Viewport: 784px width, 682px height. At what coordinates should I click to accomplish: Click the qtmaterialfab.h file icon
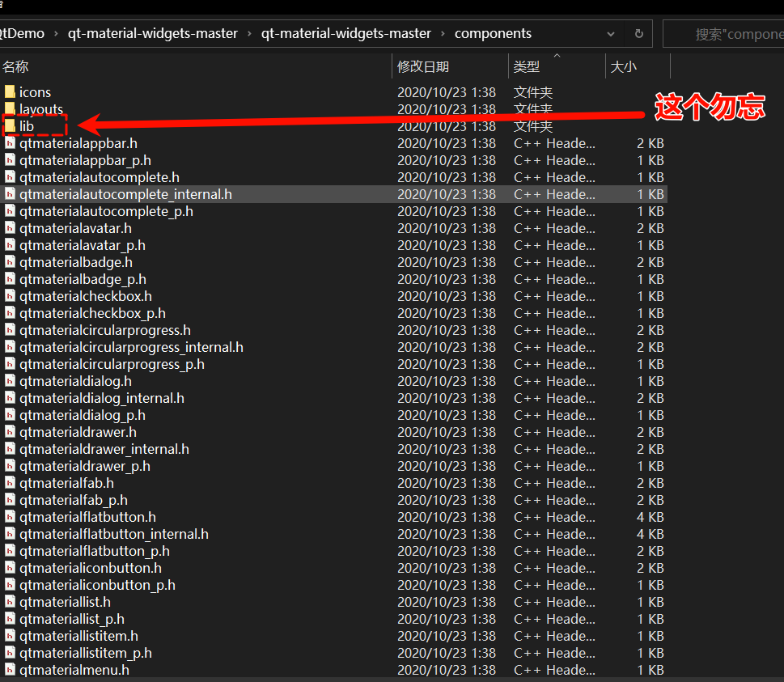(10, 484)
